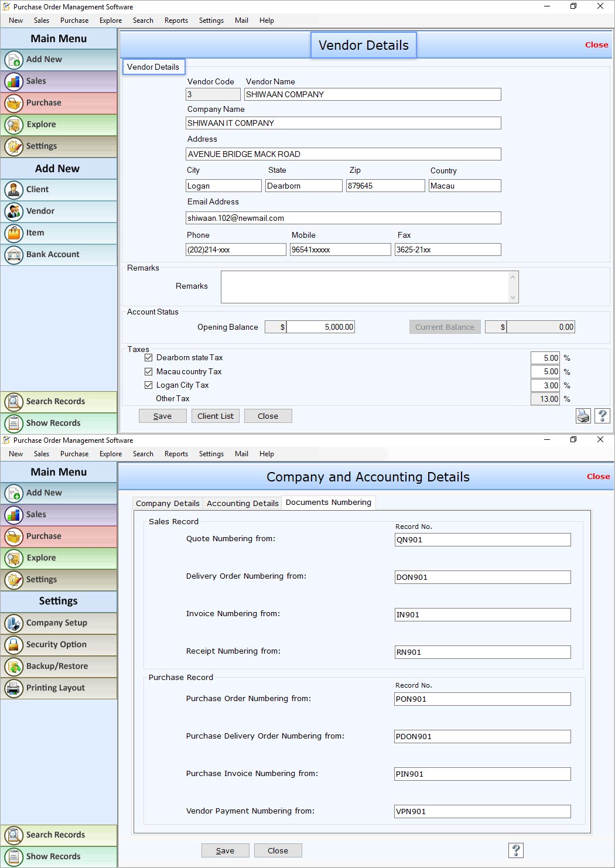Open Search Records from the sidebar

click(53, 402)
